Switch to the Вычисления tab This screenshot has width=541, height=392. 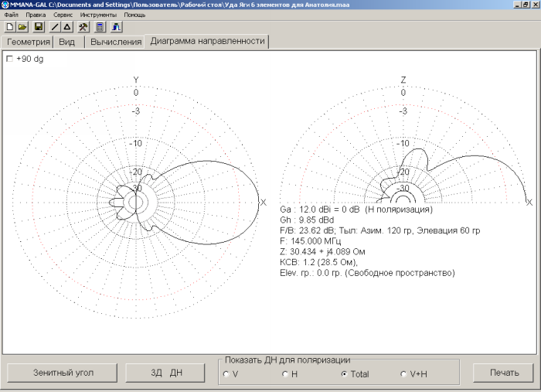[x=115, y=42]
